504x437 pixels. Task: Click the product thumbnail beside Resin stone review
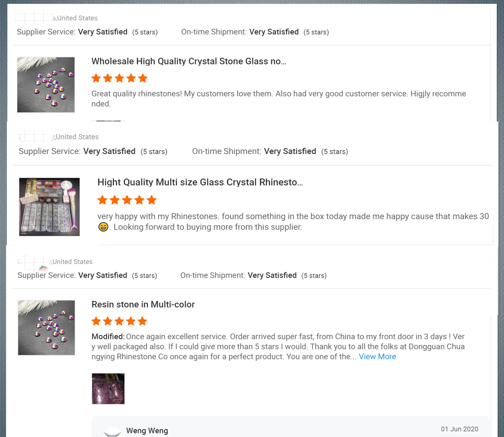click(x=46, y=328)
